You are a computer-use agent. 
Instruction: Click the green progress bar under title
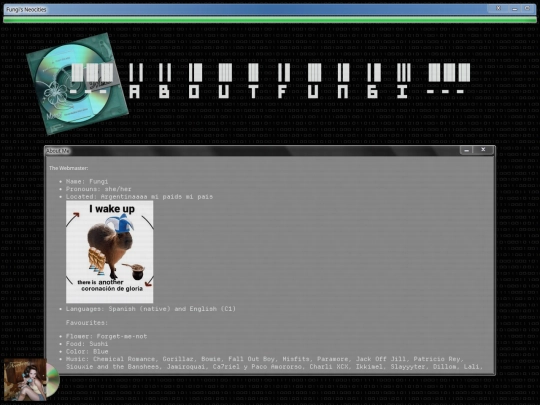point(270,19)
